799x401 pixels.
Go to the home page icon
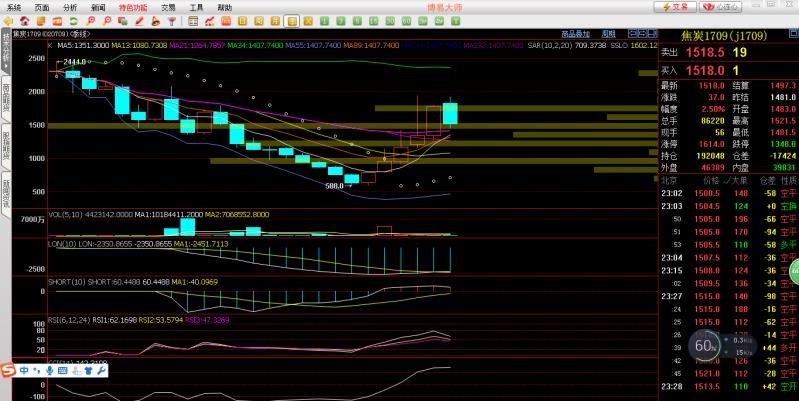24,21
